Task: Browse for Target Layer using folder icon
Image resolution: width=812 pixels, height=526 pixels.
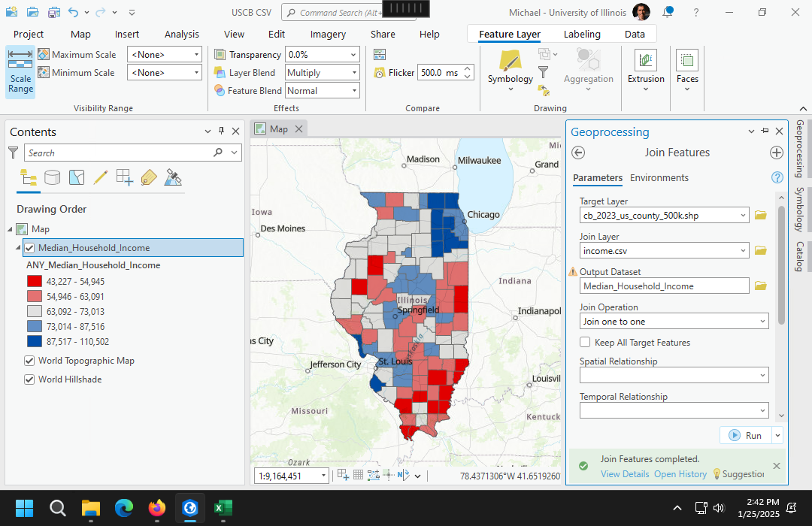Action: click(x=761, y=216)
